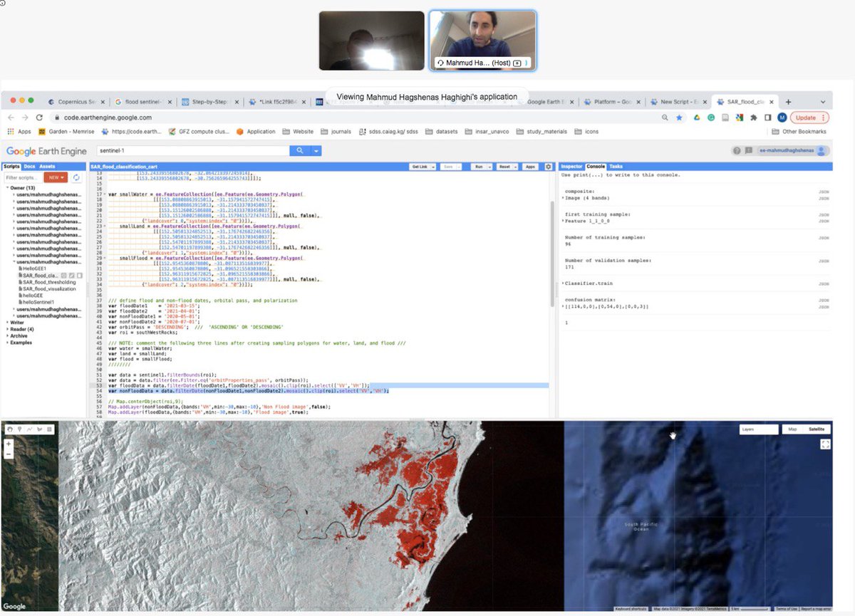Bookmark this page with the star icon
The width and height of the screenshot is (855, 616).
click(679, 118)
